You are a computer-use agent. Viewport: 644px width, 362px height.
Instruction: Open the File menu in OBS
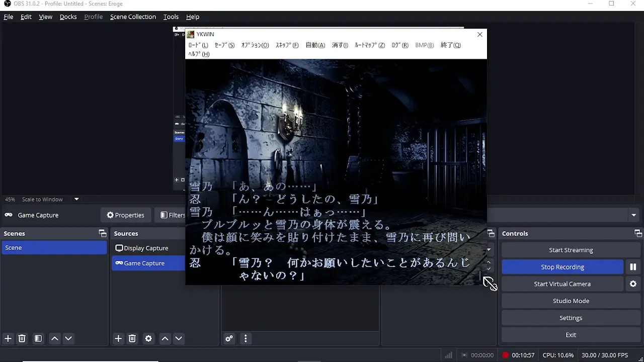coord(9,17)
